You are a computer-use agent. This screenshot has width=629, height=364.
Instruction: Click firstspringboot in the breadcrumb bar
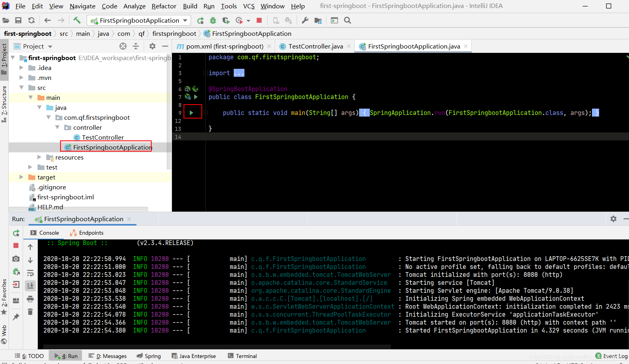tap(174, 34)
